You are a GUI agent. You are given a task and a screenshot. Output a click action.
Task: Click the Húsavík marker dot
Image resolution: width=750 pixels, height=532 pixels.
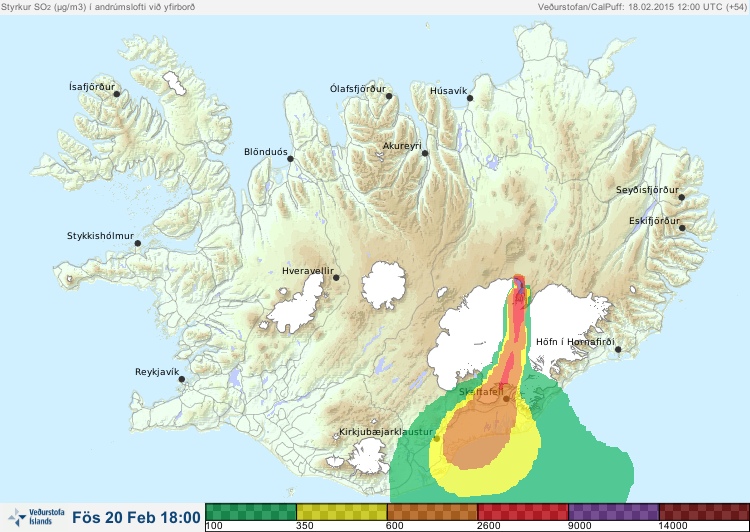(470, 98)
